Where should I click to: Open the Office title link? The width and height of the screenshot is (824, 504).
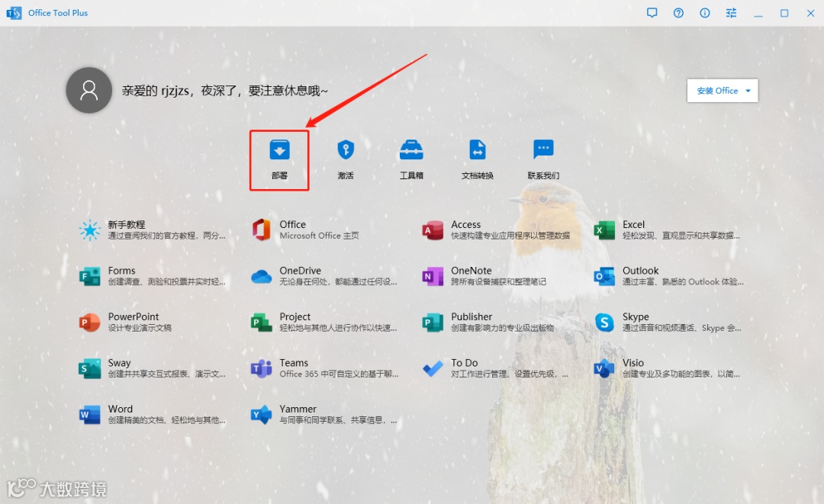(293, 224)
